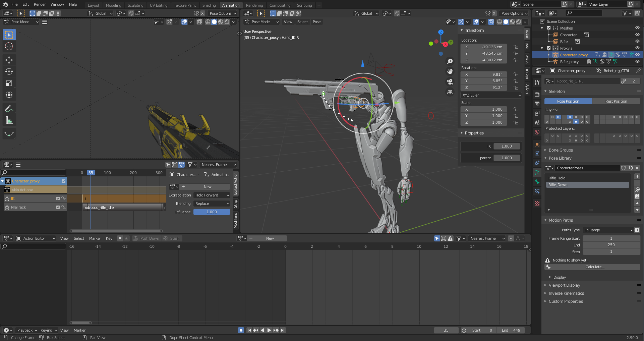The height and width of the screenshot is (341, 644).
Task: Click the camera view icon in viewport
Action: click(x=450, y=82)
